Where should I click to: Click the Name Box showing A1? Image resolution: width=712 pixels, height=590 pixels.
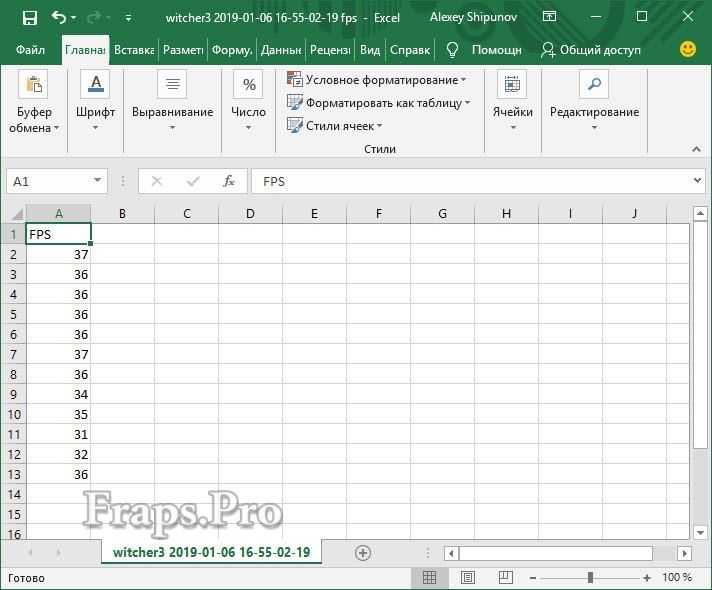point(49,182)
